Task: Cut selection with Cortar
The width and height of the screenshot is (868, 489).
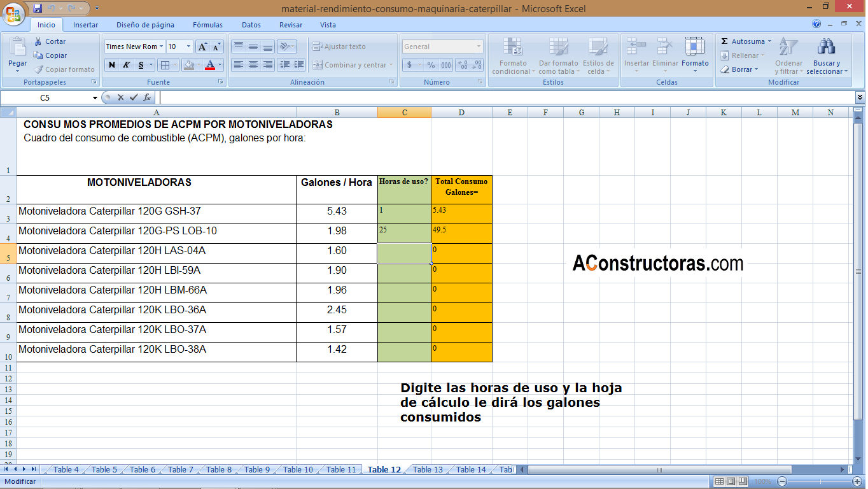Action: point(50,41)
